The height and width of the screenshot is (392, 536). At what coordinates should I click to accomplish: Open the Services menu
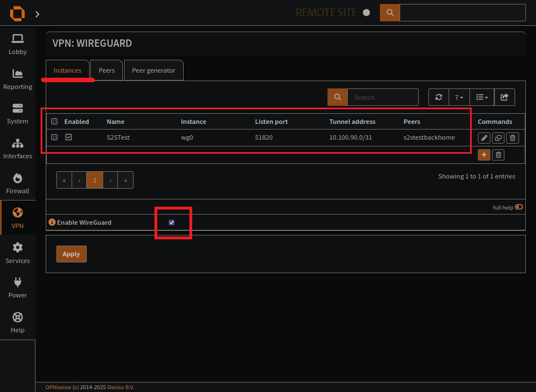tap(17, 253)
